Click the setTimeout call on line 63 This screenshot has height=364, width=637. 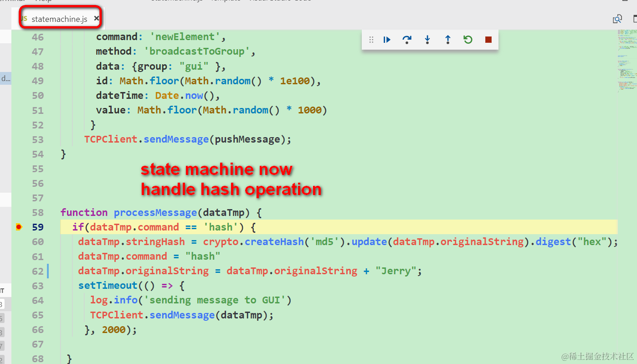point(108,285)
